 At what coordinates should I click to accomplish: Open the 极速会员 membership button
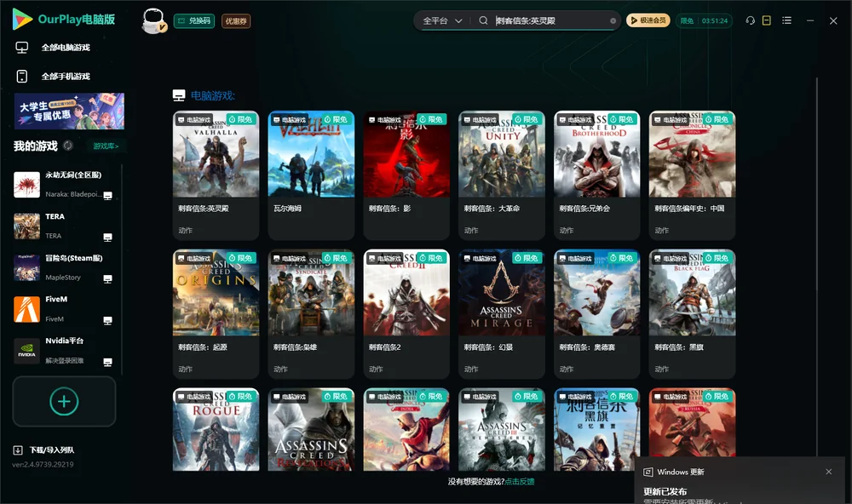[x=648, y=20]
